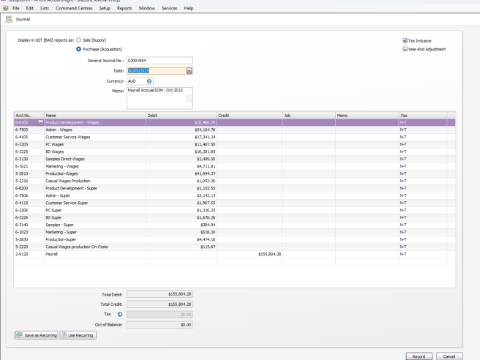Click the Tax column header
The image size is (480, 360).
click(x=423, y=115)
